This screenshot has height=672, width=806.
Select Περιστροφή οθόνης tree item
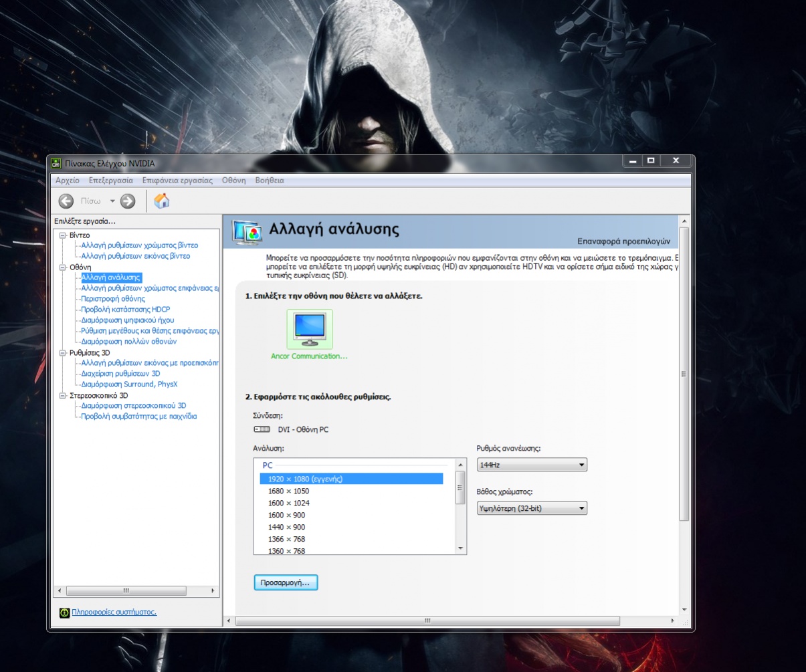pyautogui.click(x=113, y=299)
